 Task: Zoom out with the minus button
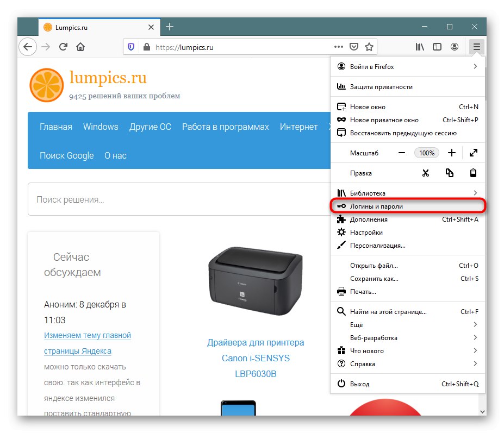pos(402,153)
